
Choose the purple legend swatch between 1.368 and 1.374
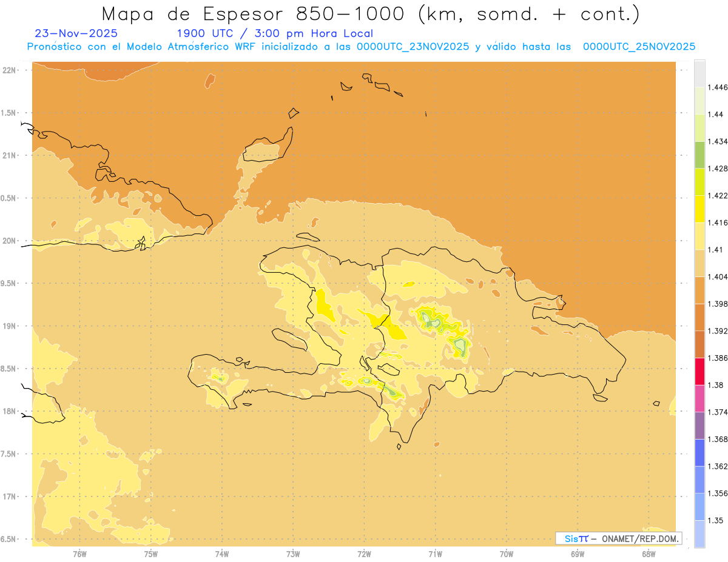(699, 425)
